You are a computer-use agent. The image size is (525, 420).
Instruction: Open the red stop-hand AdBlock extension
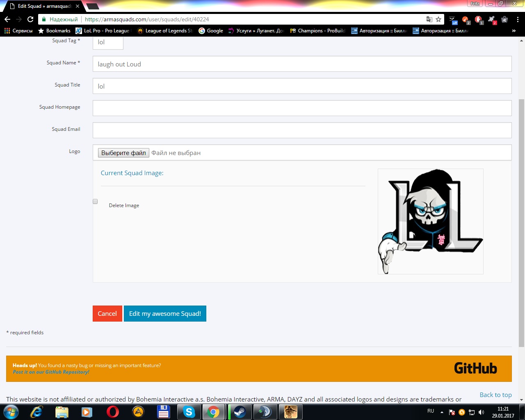[479, 20]
